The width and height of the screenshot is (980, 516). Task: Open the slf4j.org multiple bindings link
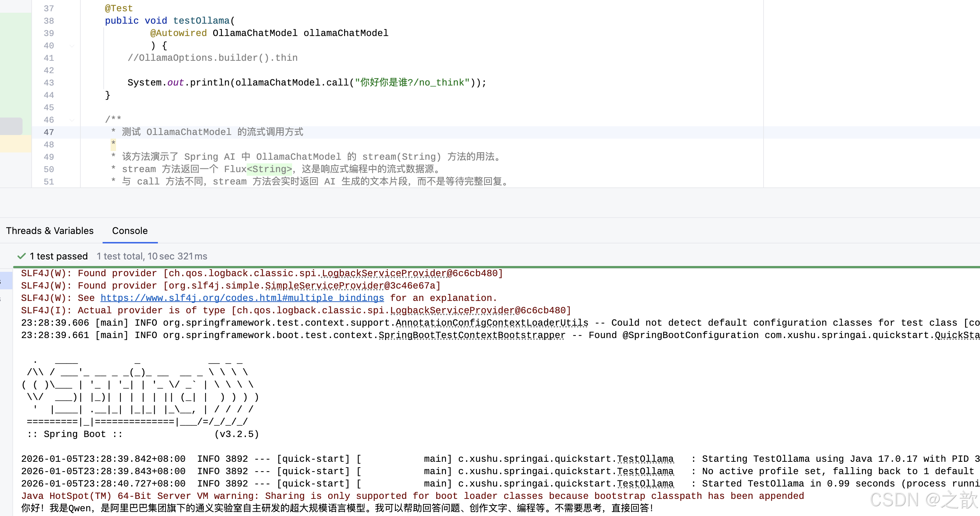[242, 298]
